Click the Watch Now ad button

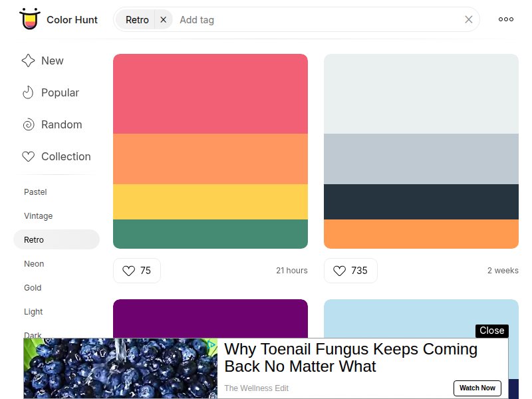(x=477, y=388)
